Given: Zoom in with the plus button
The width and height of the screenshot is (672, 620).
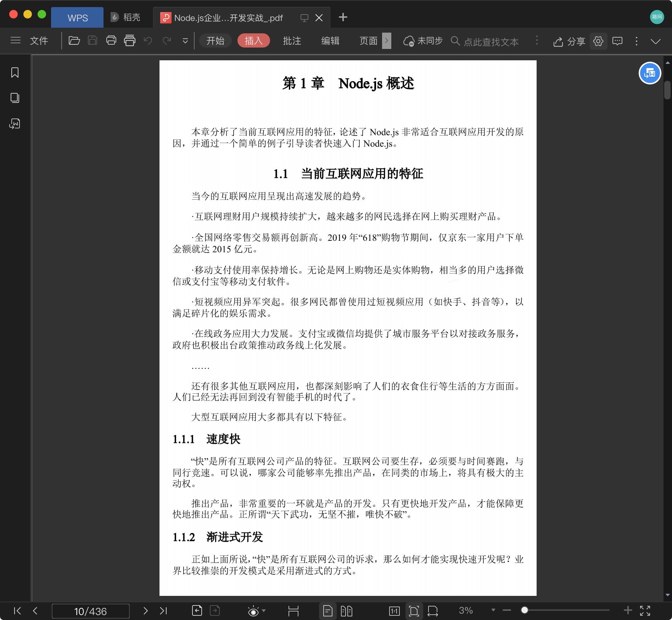Looking at the screenshot, I should pyautogui.click(x=628, y=610).
